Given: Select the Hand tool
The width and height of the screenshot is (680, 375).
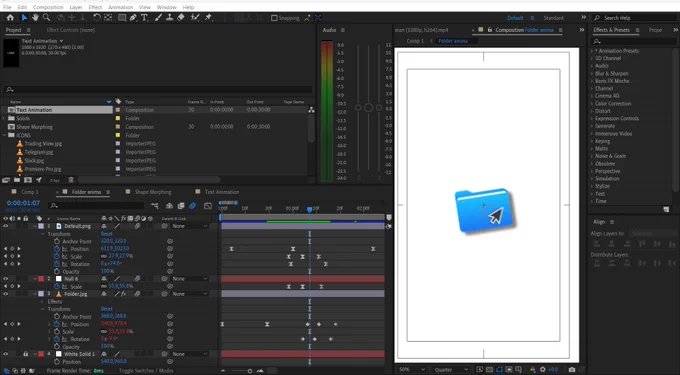Looking at the screenshot, I should coord(35,18).
